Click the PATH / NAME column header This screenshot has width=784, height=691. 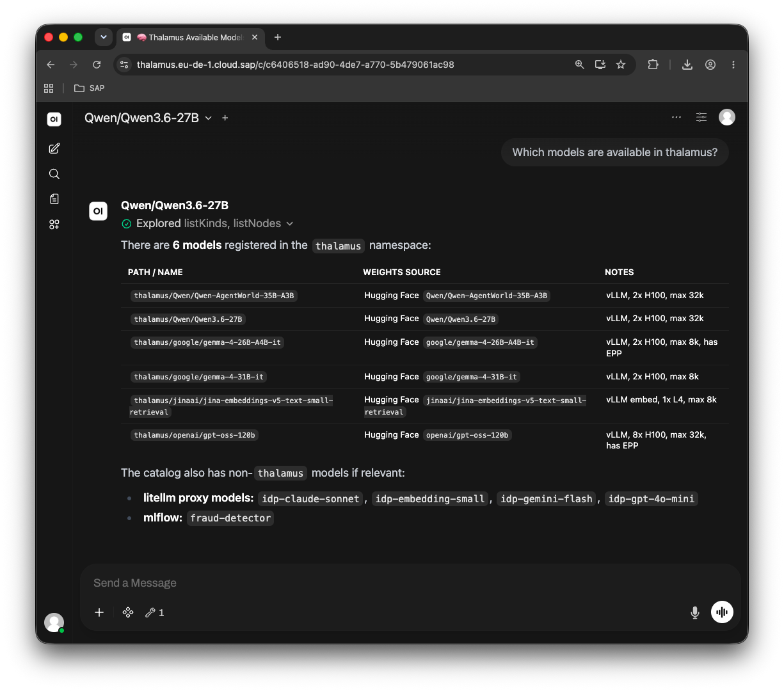(x=156, y=272)
